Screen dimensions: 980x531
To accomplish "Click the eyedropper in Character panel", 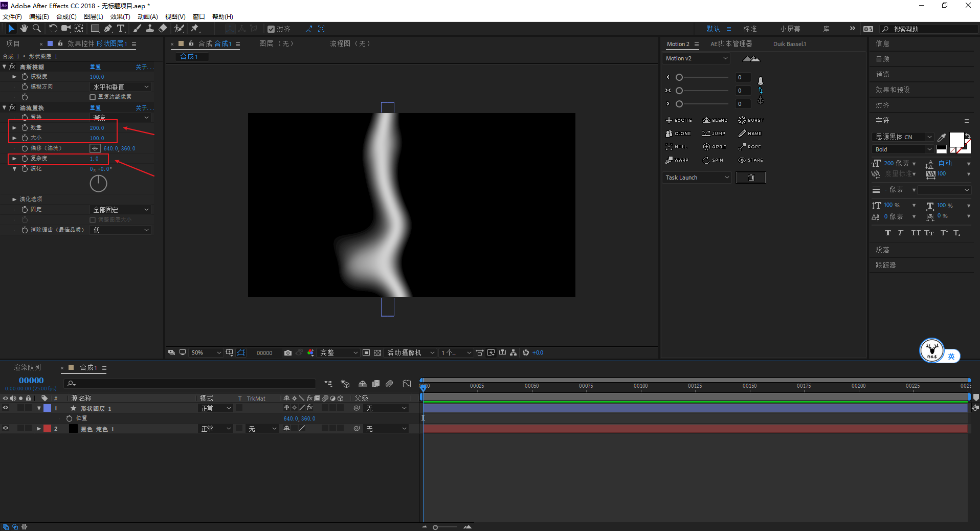I will pyautogui.click(x=941, y=137).
